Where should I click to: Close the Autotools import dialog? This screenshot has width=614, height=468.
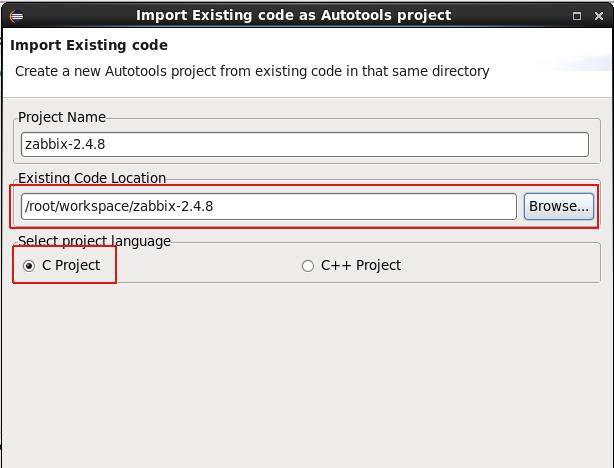pos(598,15)
